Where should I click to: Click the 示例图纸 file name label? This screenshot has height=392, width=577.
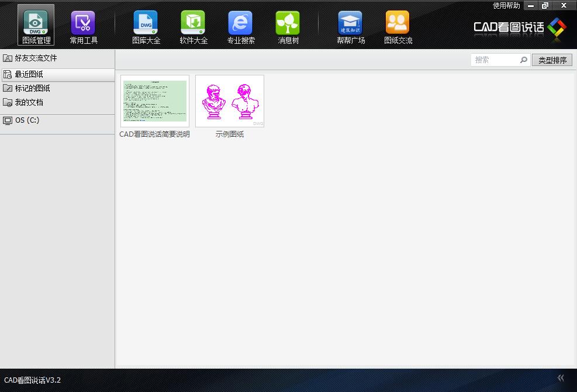pyautogui.click(x=230, y=134)
